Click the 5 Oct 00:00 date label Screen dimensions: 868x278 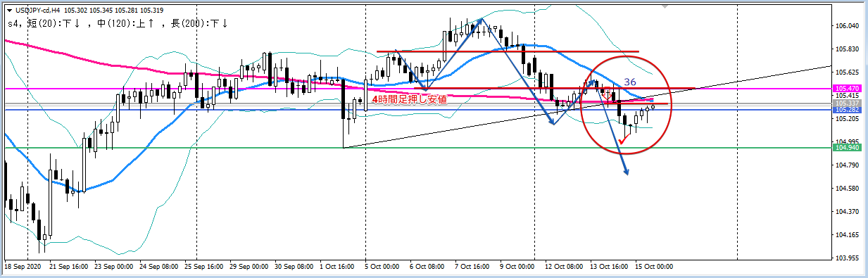click(382, 267)
